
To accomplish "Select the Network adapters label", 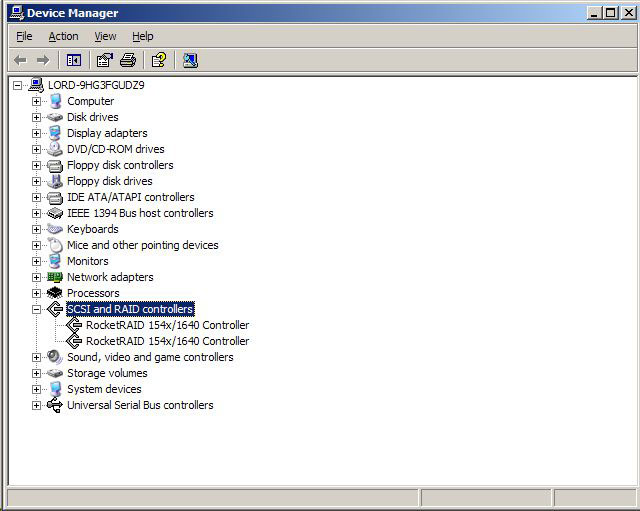I will 110,277.
